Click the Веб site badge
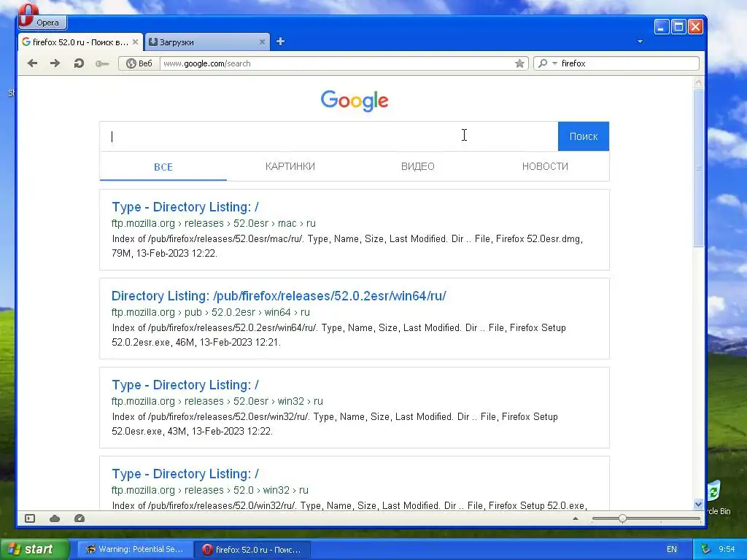Screen dimensions: 747x560 pyautogui.click(x=139, y=63)
